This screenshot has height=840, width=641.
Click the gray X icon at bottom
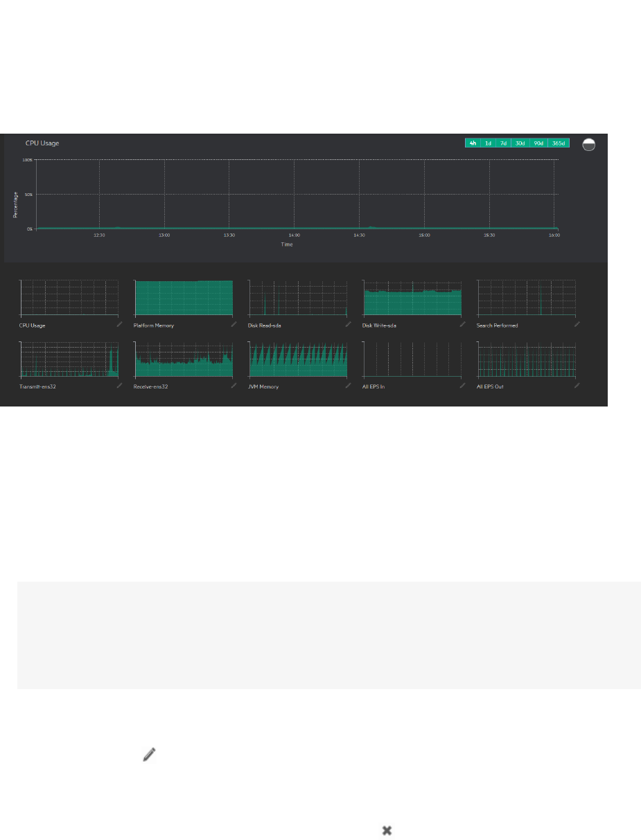[x=387, y=830]
